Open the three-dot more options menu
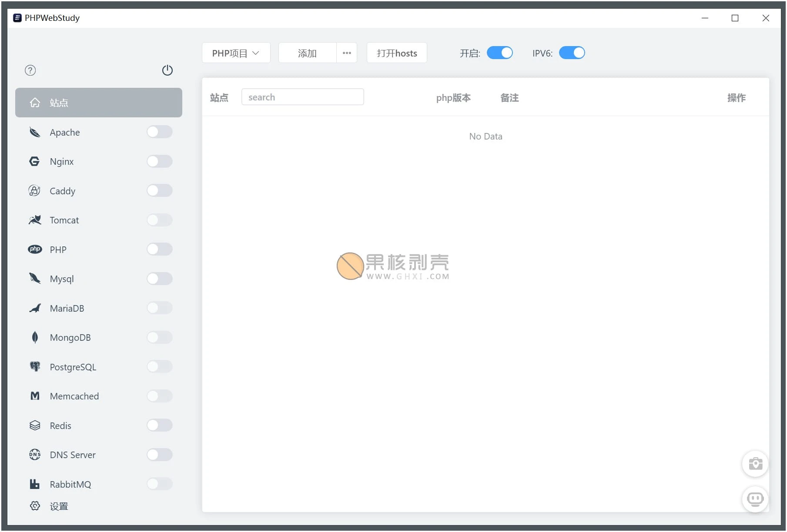Screen dimensions: 787x532 click(347, 53)
